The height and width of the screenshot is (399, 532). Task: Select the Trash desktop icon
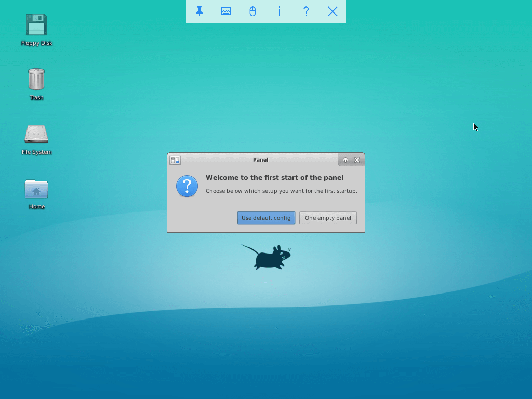36,79
